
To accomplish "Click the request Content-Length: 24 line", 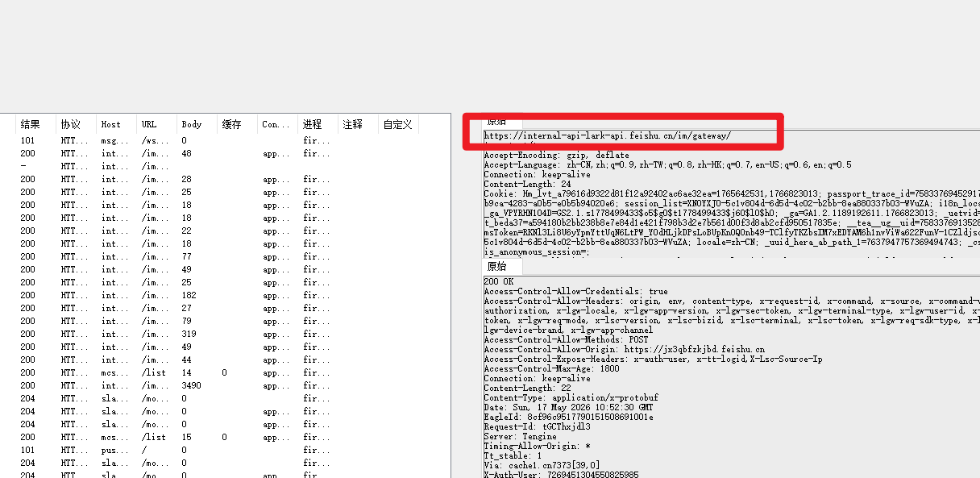I will [527, 184].
